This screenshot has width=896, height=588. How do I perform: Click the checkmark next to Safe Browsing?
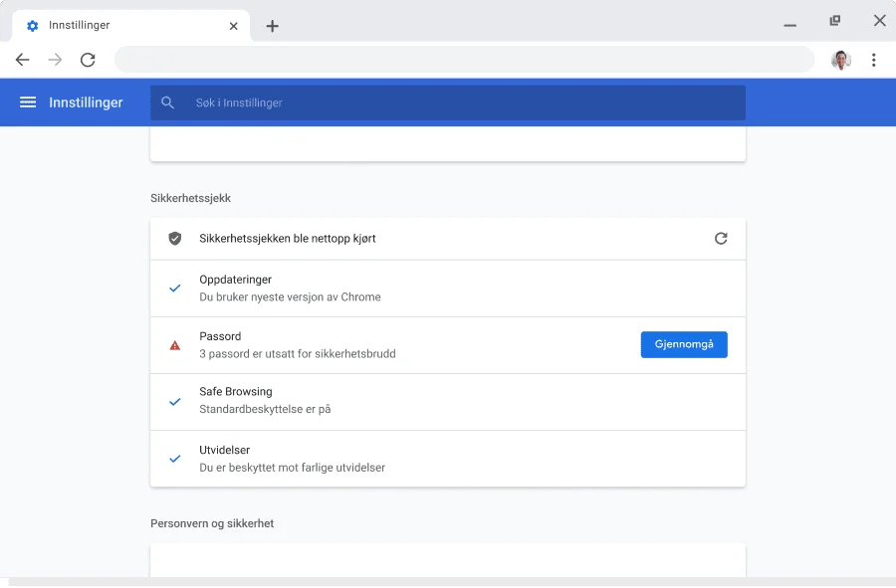tap(175, 401)
